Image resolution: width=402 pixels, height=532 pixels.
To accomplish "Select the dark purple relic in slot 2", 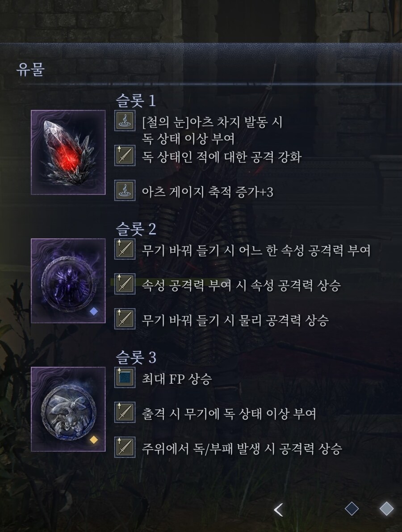I will (68, 281).
